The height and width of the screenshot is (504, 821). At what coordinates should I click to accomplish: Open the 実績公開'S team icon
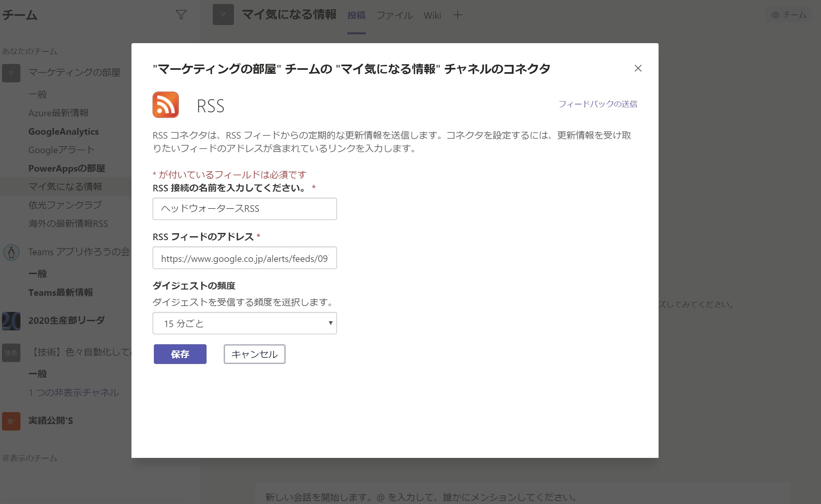pos(11,421)
